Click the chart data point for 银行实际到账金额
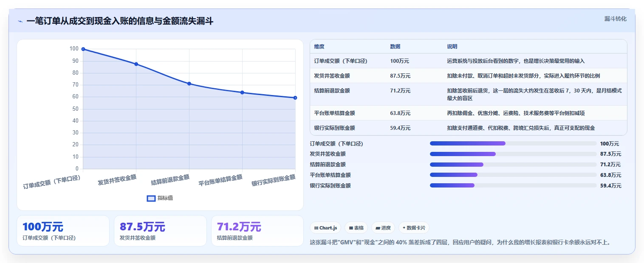The image size is (644, 263). pyautogui.click(x=295, y=98)
